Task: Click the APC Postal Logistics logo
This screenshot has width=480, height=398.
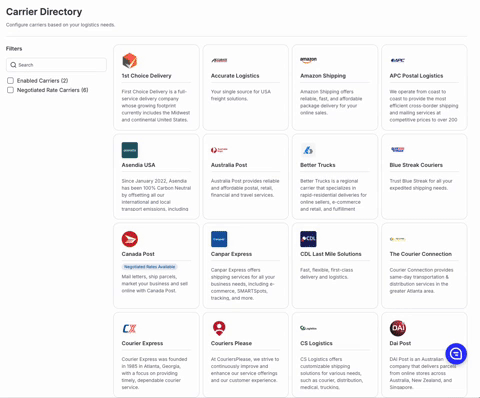Action: click(x=398, y=60)
